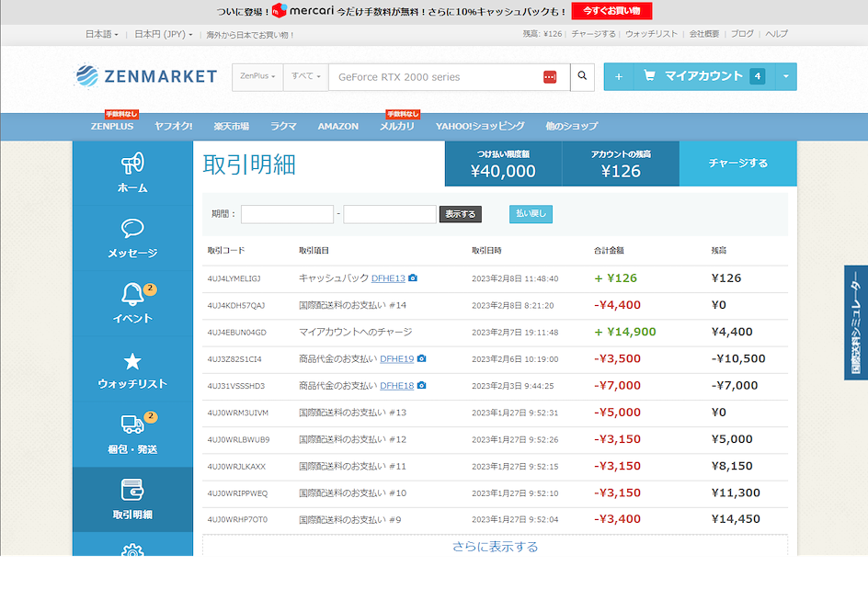Viewport: 868px width, 600px height.
Task: Click ブログ link in top bar
Action: click(742, 34)
